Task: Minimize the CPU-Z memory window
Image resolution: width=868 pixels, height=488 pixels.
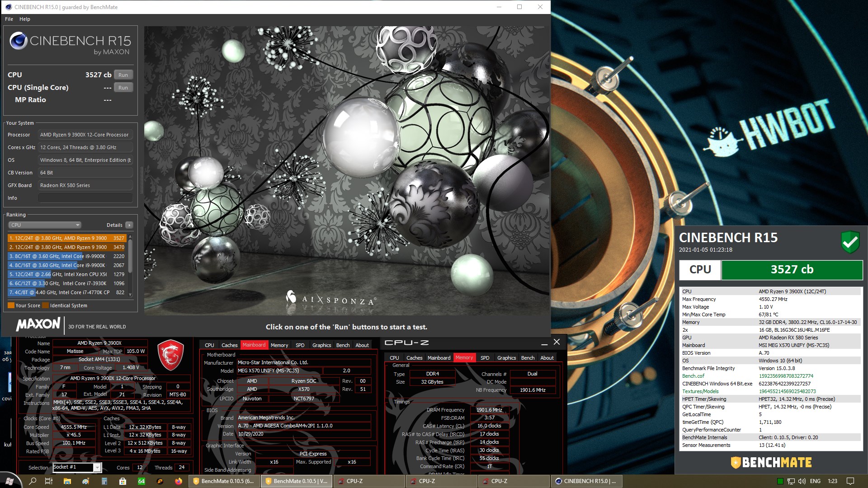Action: click(544, 343)
